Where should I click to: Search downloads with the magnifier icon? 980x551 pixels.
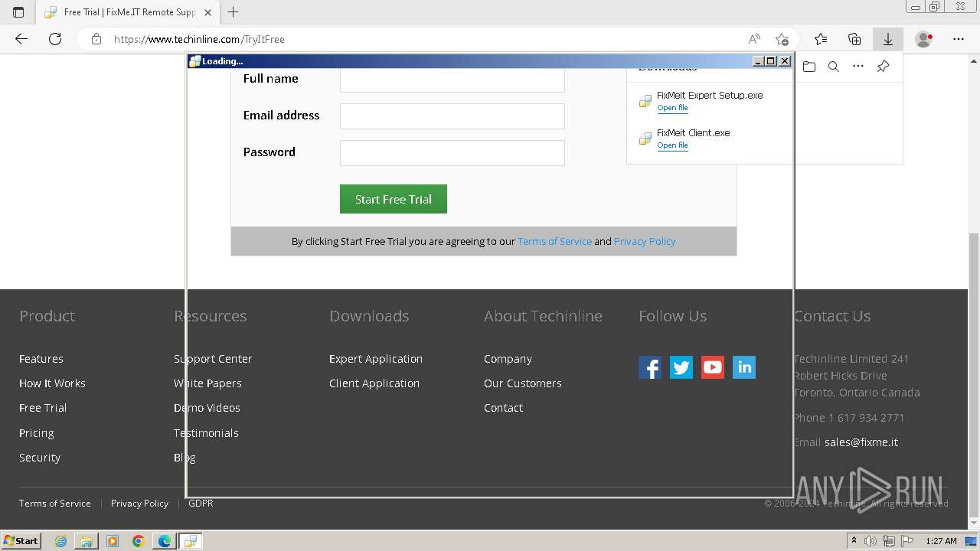834,67
